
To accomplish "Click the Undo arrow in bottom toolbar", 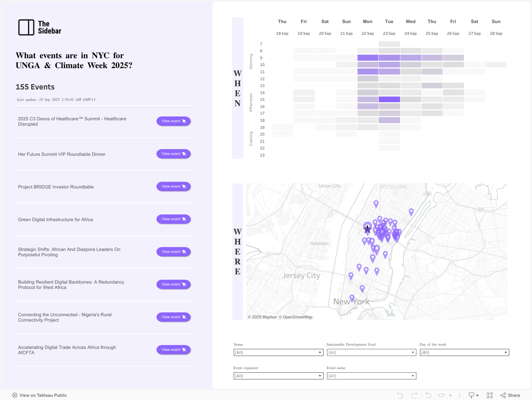I will point(400,395).
